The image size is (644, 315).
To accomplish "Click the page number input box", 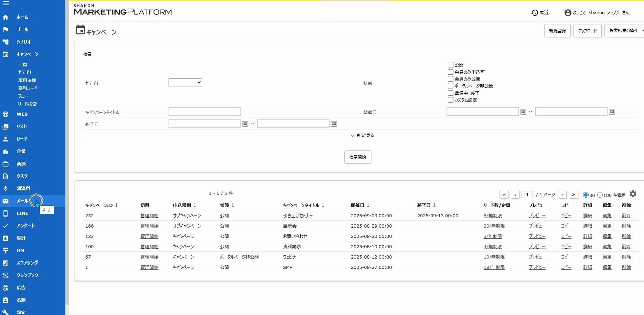I will [527, 195].
